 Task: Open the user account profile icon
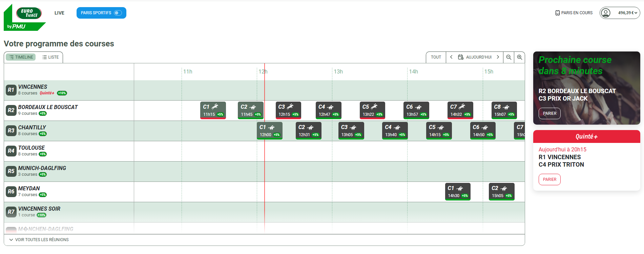[605, 13]
